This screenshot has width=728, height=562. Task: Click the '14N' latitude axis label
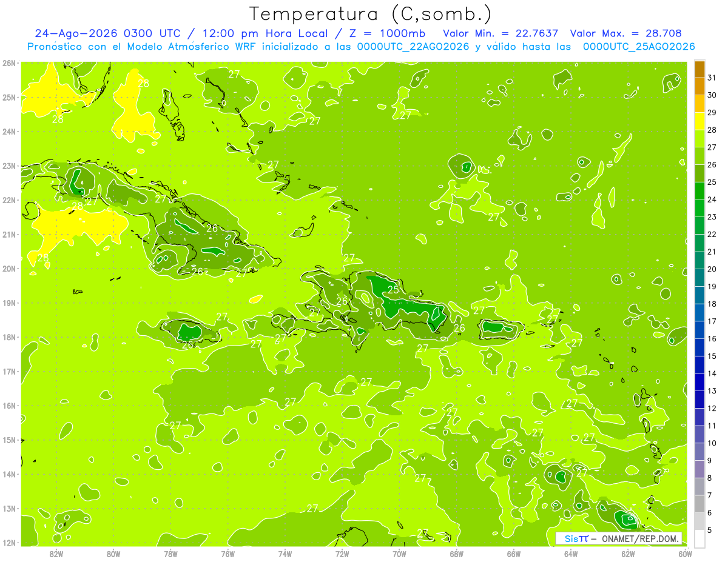pos(8,474)
